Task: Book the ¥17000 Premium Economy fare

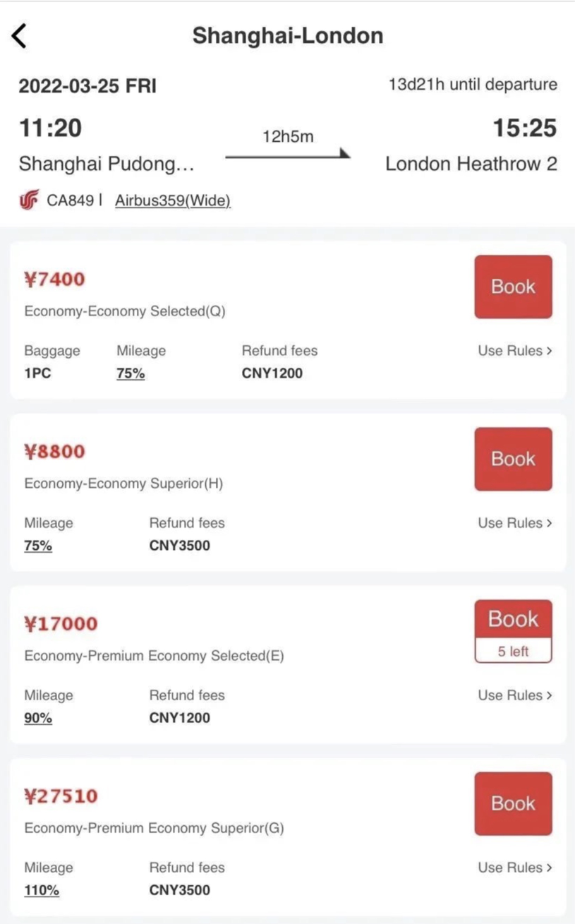Action: (513, 620)
